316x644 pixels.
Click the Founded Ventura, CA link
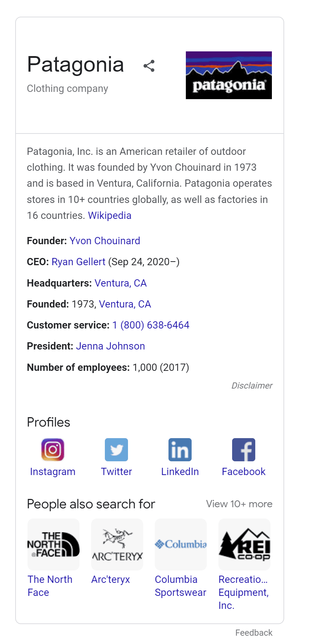tap(125, 304)
